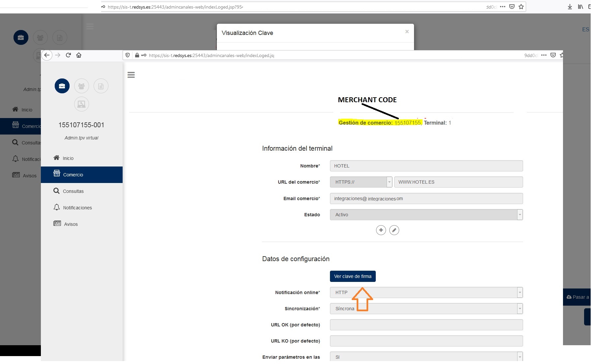
Task: Expand the Estado dropdown set to Activo
Action: [x=426, y=215]
